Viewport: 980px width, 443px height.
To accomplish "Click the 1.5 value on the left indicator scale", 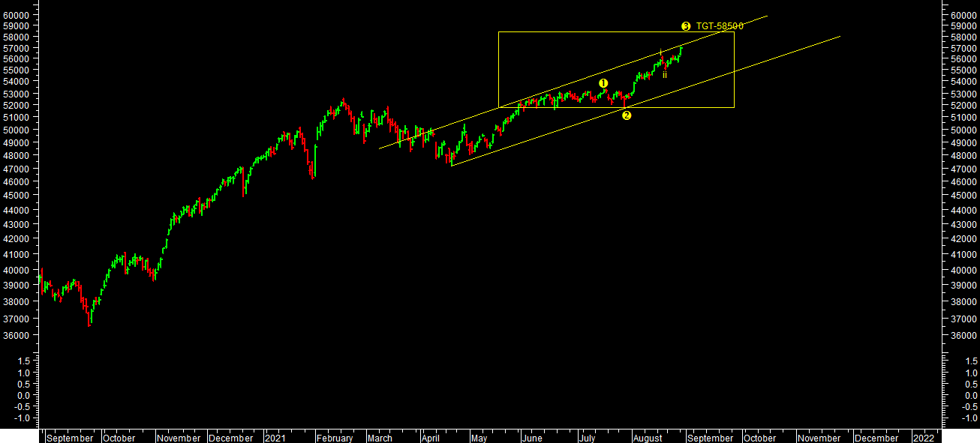I will pos(23,361).
